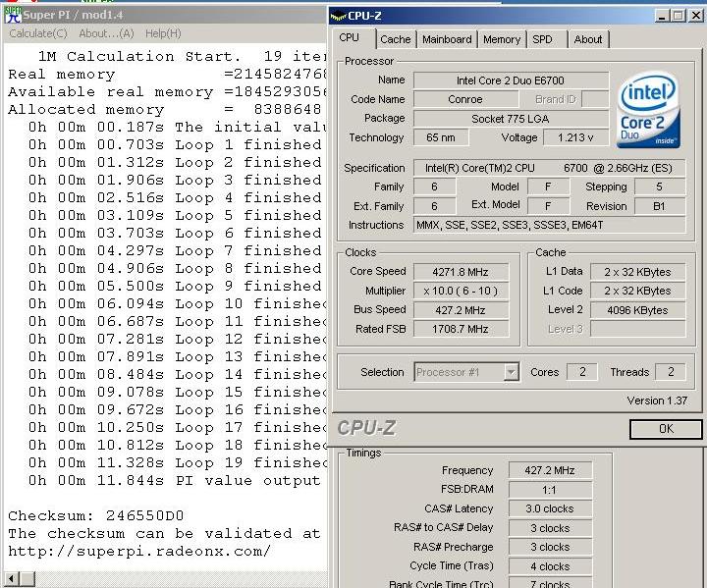Viewport: 707px width, 588px height.
Task: Click the Level 3 empty cache field
Action: pos(637,329)
